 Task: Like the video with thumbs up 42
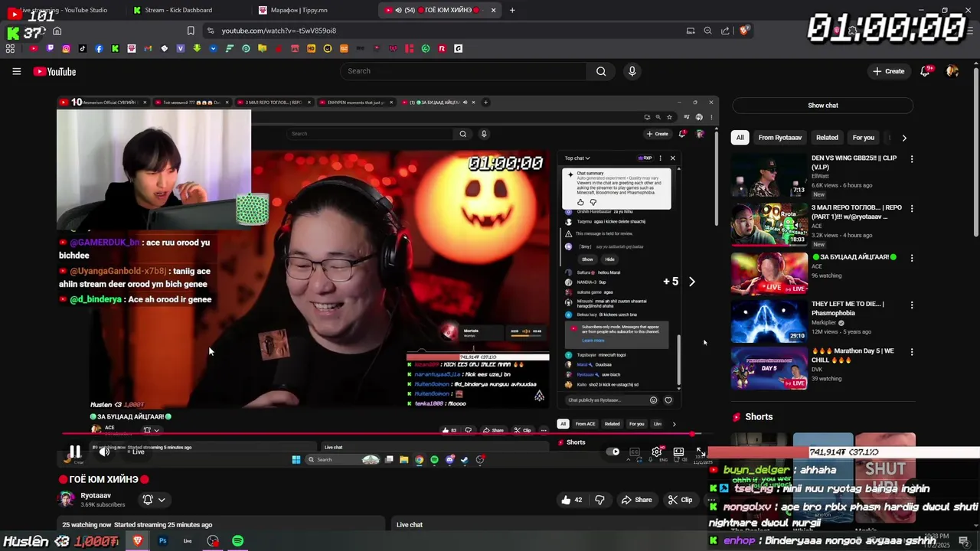(572, 500)
